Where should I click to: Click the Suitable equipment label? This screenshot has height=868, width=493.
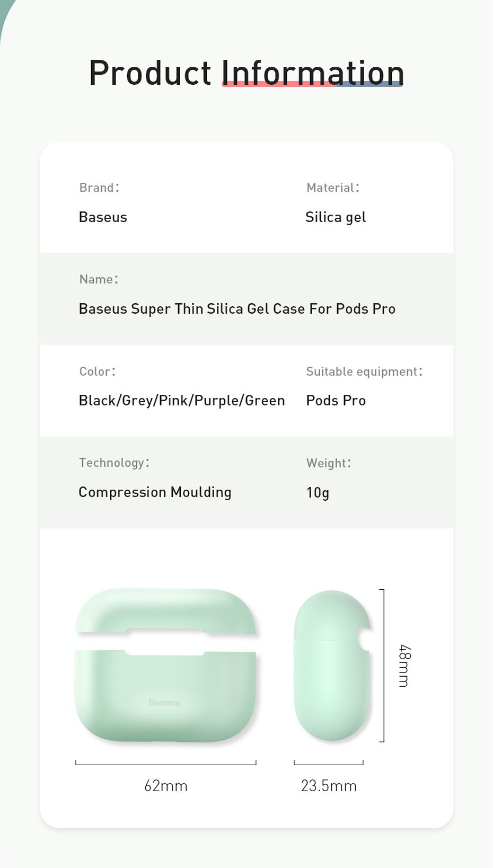pos(364,371)
